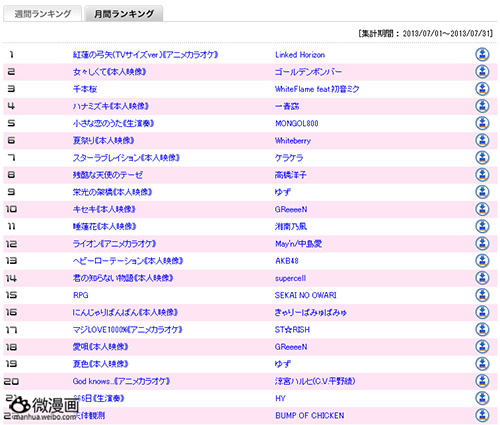Click artist link ゴールデンボンバー
Image resolution: width=500 pixels, height=425 pixels.
point(308,72)
